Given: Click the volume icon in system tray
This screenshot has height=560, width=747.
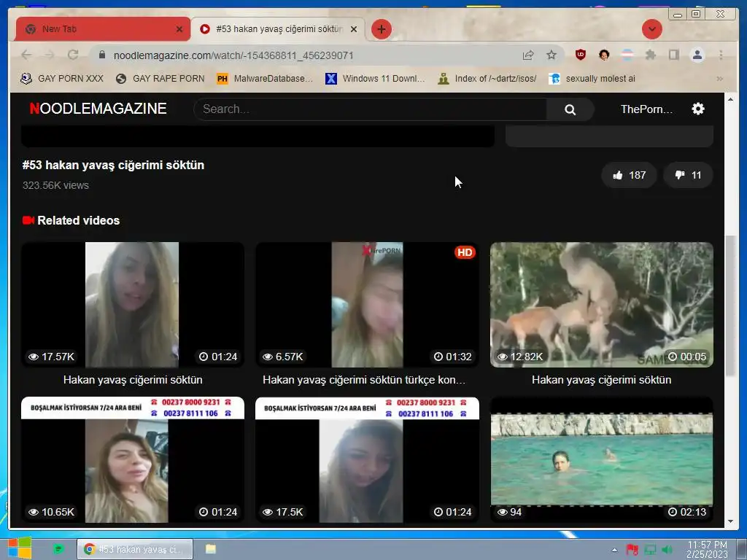Looking at the screenshot, I should click(667, 550).
